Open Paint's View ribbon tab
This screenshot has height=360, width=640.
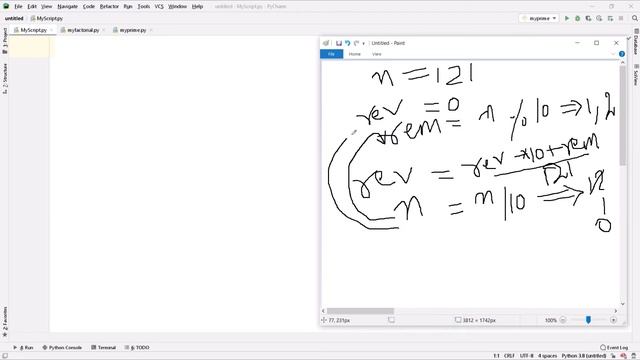[376, 54]
